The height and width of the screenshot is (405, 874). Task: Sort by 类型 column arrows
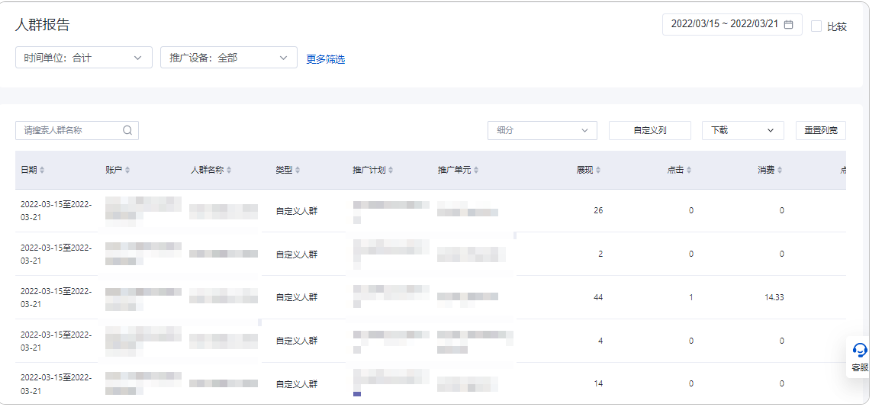click(297, 170)
